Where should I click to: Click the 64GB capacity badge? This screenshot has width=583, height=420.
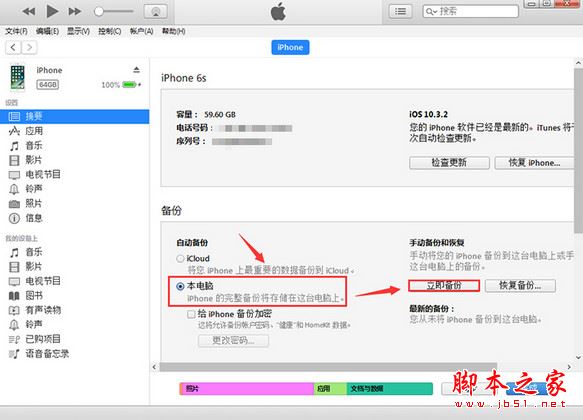(48, 85)
